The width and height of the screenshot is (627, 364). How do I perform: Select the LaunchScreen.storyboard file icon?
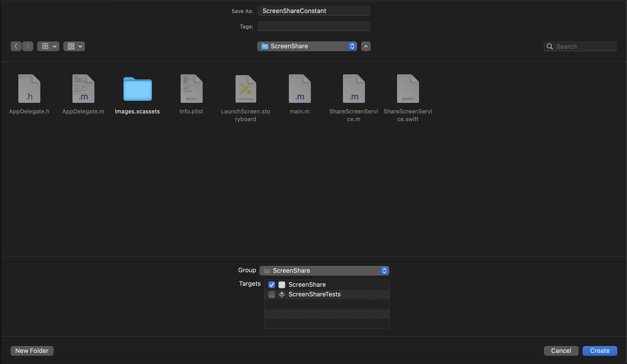[x=245, y=88]
